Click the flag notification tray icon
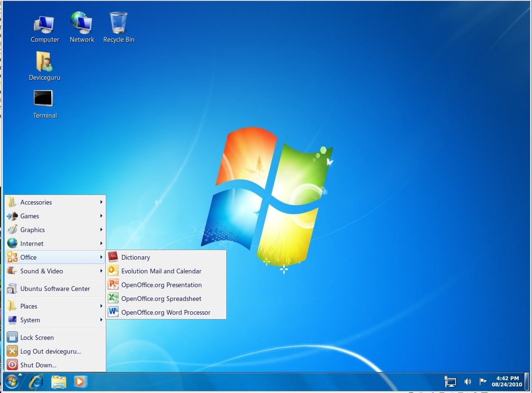 click(x=483, y=382)
